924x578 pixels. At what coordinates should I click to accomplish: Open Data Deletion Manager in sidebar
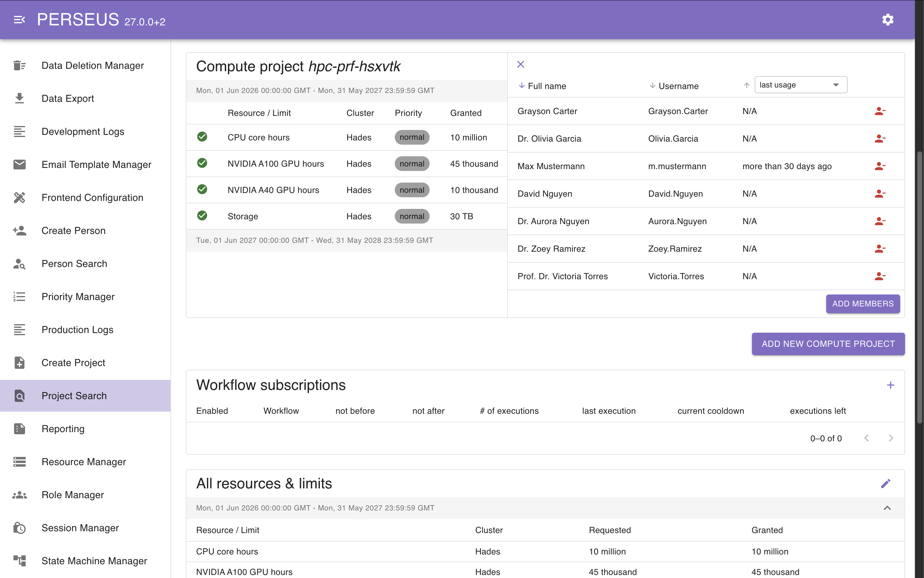pos(86,65)
